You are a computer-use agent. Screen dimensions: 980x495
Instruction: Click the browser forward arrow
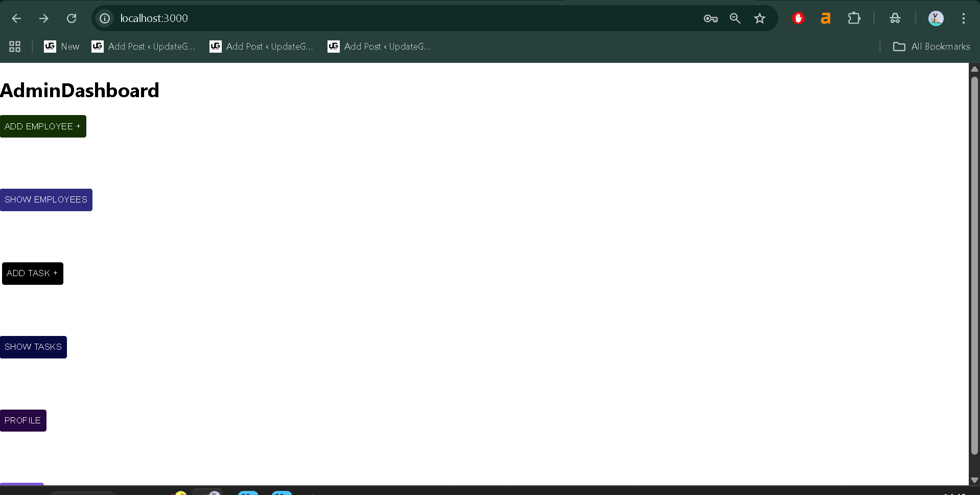[44, 18]
